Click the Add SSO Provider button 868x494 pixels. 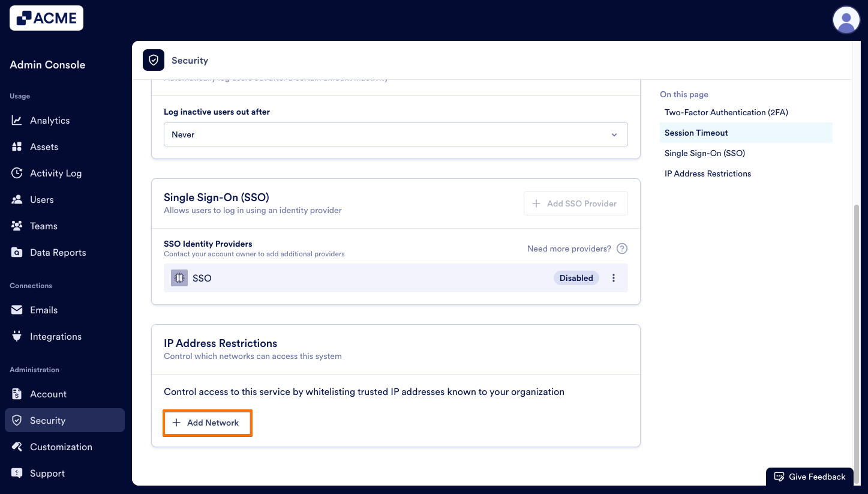575,203
